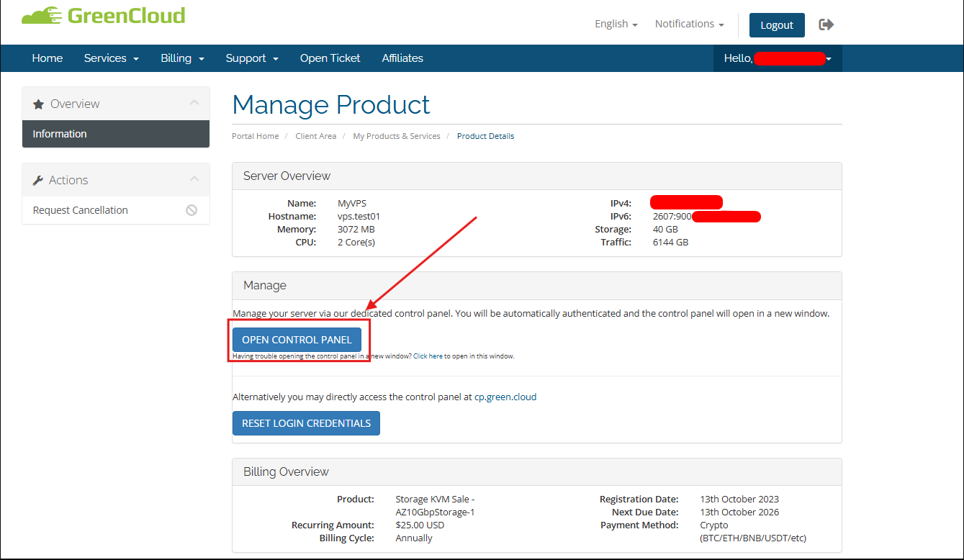Collapse the Overview sidebar panel chevron

pyautogui.click(x=194, y=103)
